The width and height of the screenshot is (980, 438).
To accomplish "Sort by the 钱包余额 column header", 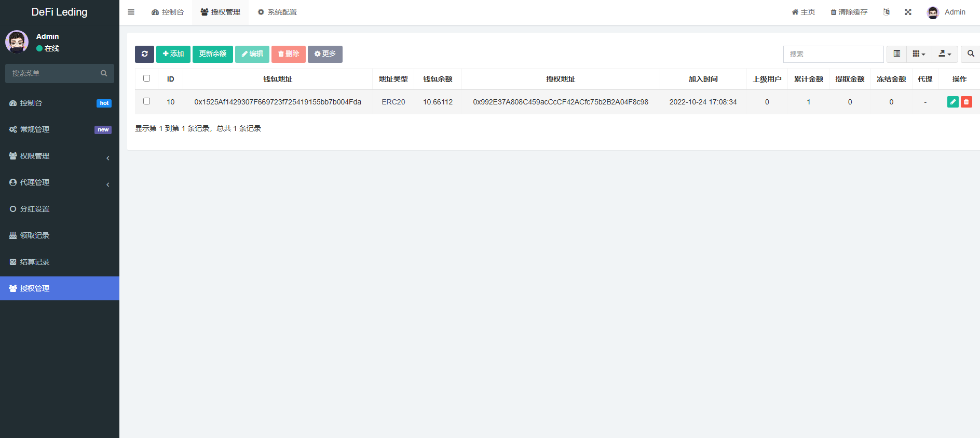I will point(438,79).
